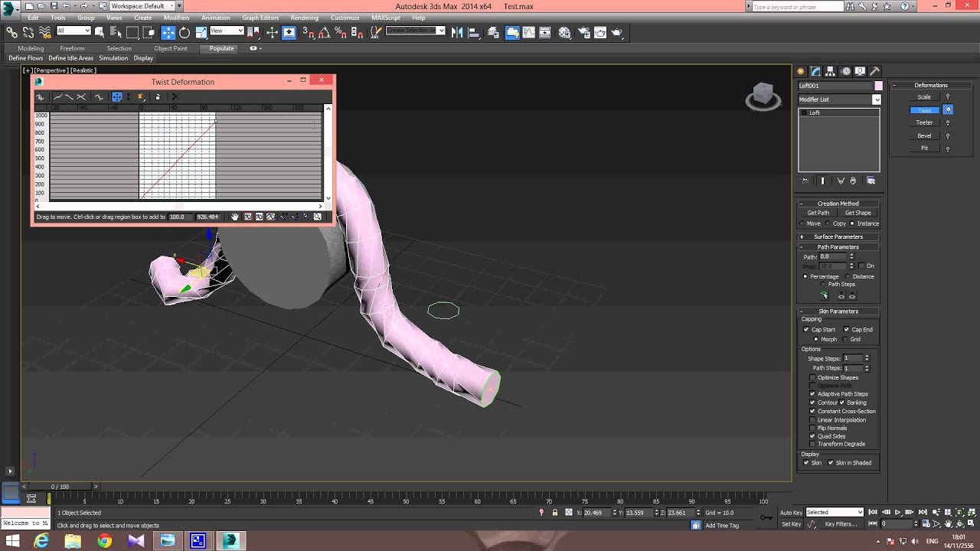980x551 pixels.
Task: Open the Modifiers menu
Action: 176,18
